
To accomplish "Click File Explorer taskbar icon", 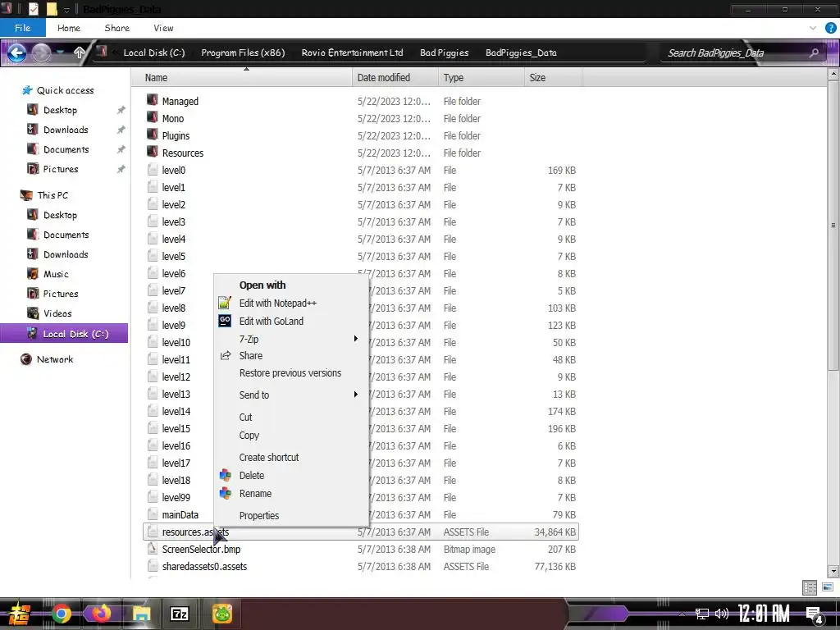I will coord(141,614).
